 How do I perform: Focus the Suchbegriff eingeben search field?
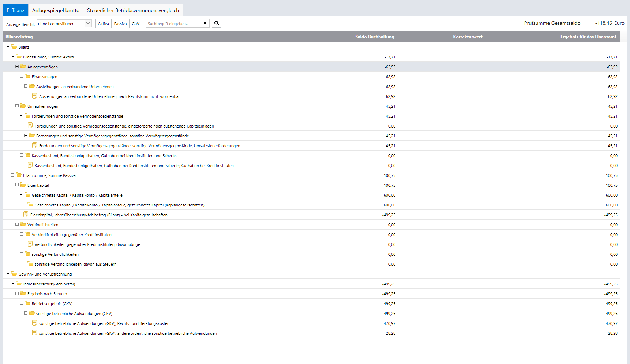174,24
